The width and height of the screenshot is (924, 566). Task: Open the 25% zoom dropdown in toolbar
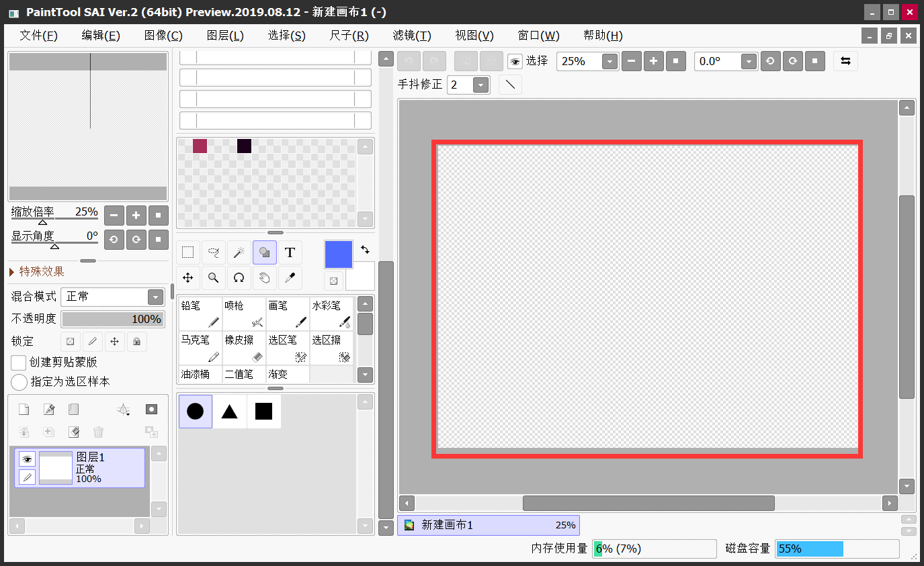(610, 62)
